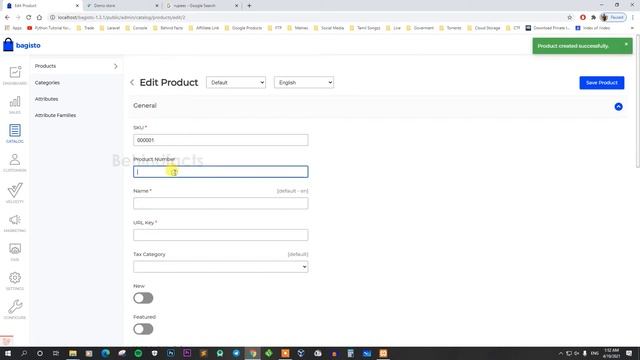
Task: Click the Name input field
Action: coord(220,203)
